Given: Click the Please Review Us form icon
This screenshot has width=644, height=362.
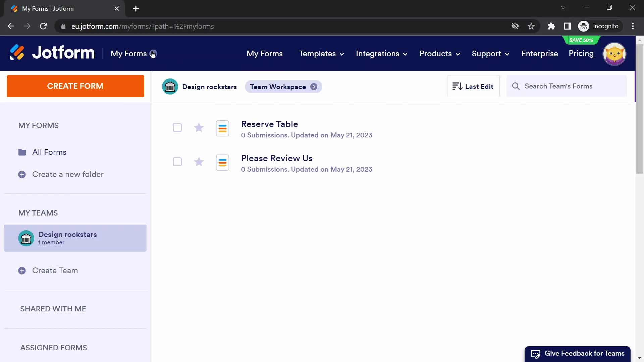Looking at the screenshot, I should point(222,163).
